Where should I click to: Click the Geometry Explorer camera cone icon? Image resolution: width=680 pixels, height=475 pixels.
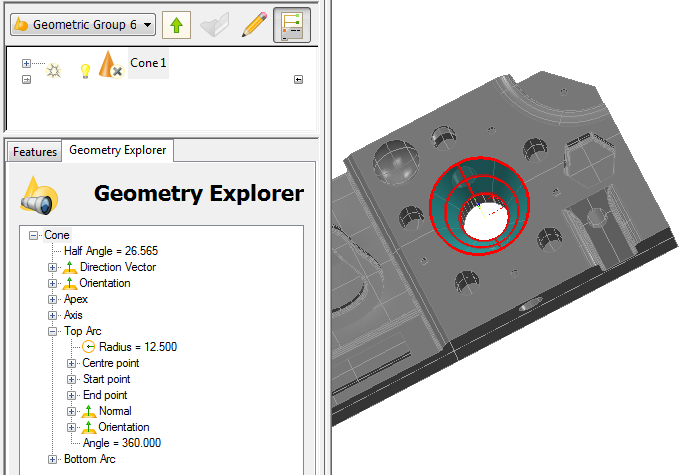click(39, 196)
